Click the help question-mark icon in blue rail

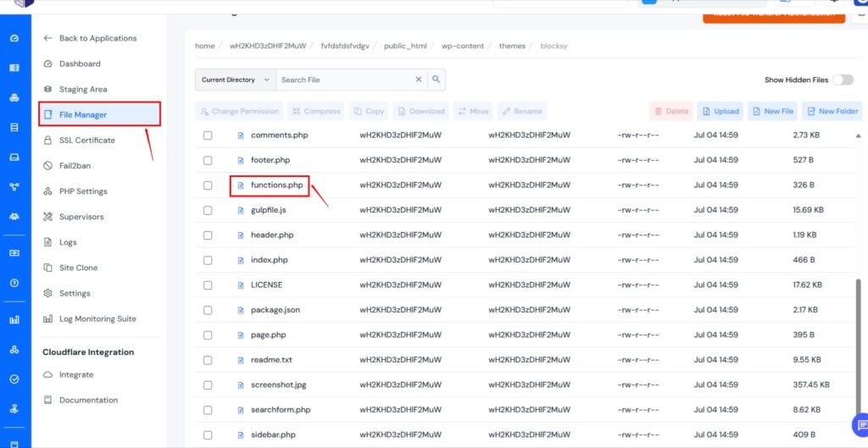[15, 283]
